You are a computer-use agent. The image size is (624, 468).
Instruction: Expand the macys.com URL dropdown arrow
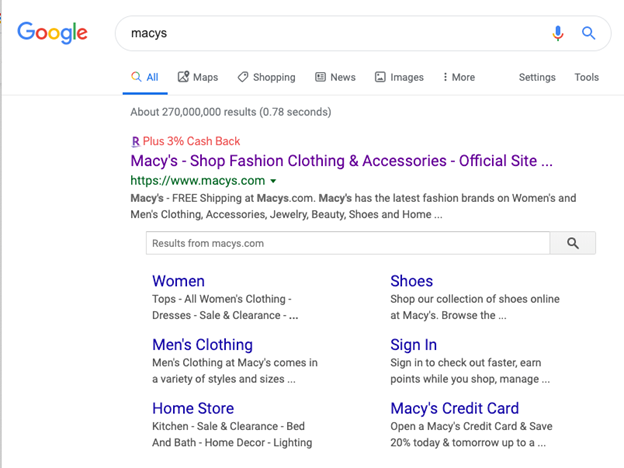coord(273,181)
